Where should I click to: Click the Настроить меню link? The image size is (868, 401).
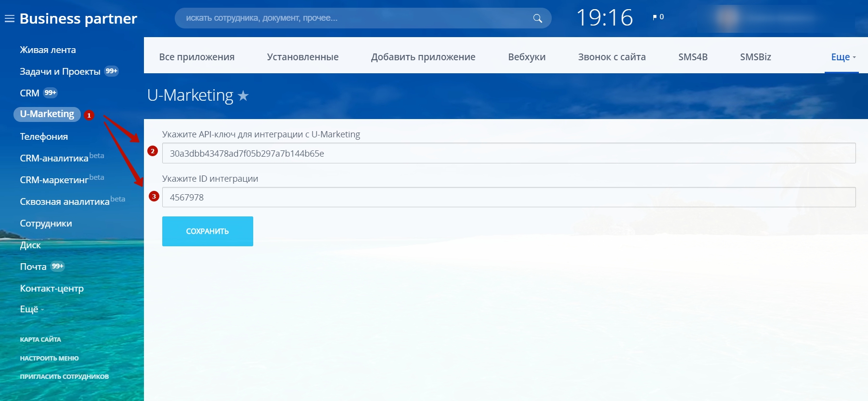pyautogui.click(x=49, y=358)
